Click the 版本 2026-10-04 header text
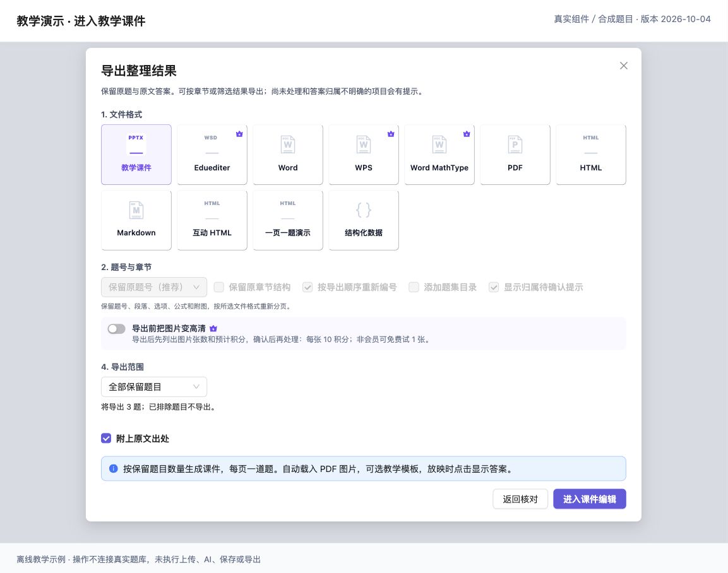 [x=676, y=19]
